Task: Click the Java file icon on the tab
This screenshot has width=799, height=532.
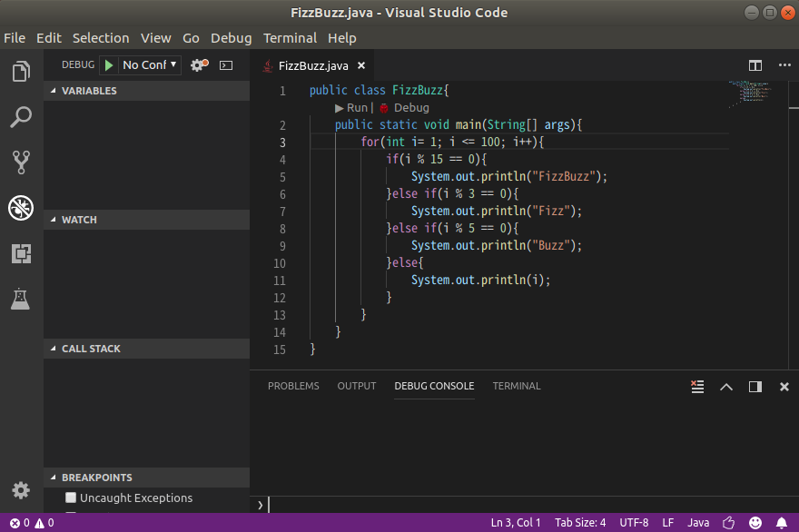Action: tap(268, 65)
